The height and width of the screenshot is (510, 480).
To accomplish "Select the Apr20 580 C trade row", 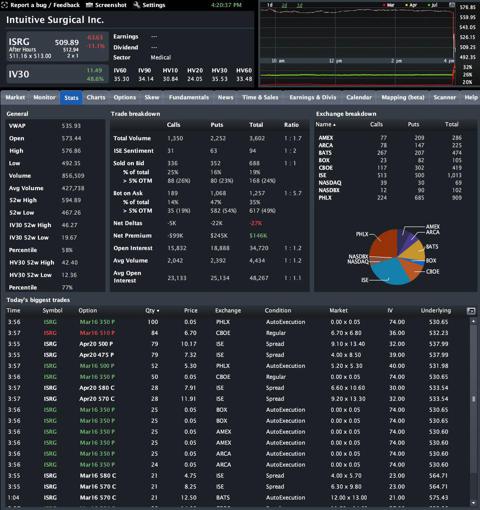I will [x=237, y=388].
